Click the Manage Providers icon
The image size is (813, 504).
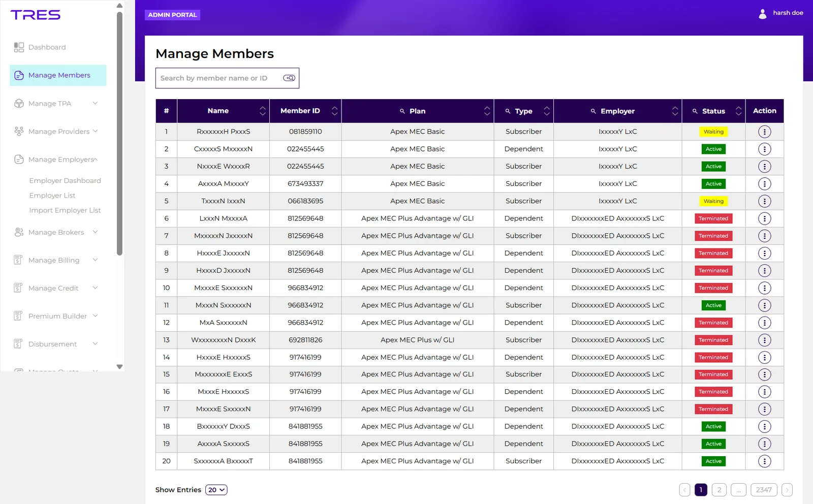[19, 132]
